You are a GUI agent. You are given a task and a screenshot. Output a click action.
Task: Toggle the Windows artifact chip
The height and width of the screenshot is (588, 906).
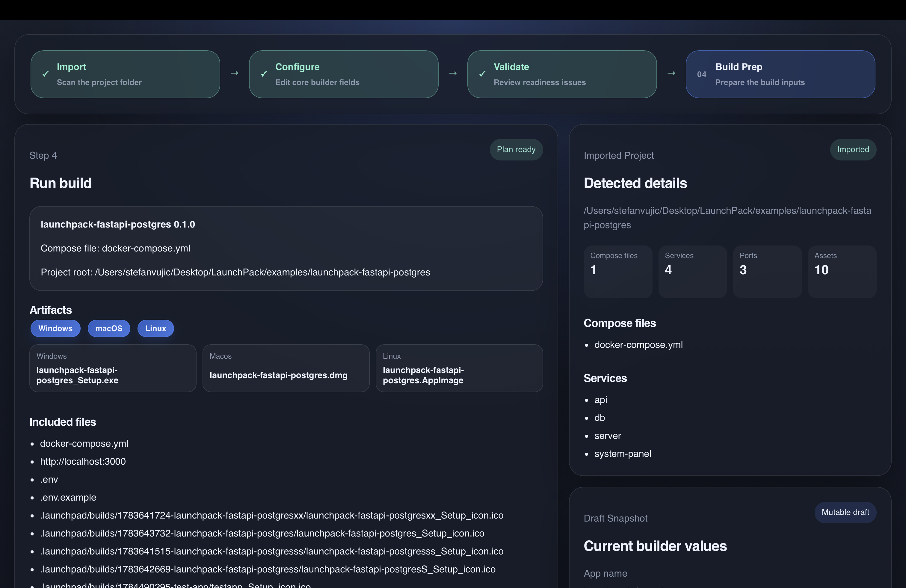56,328
